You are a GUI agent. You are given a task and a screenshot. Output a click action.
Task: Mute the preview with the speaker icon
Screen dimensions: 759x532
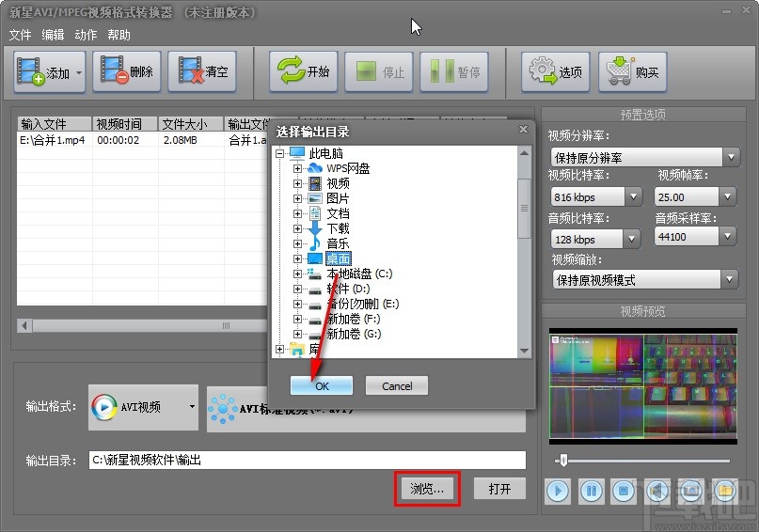click(x=656, y=492)
